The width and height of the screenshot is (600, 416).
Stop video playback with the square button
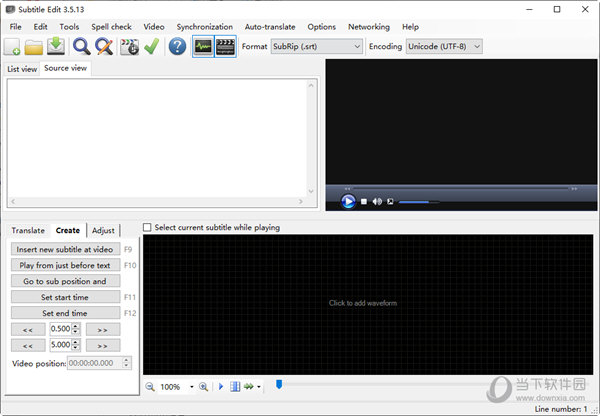364,201
